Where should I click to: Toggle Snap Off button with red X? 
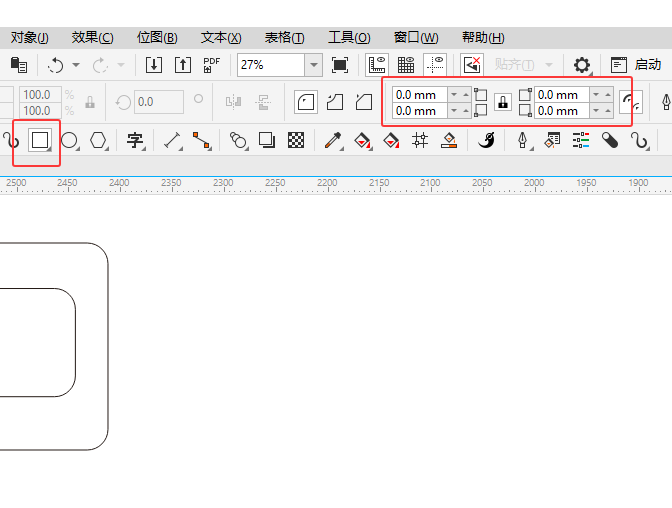pyautogui.click(x=472, y=65)
